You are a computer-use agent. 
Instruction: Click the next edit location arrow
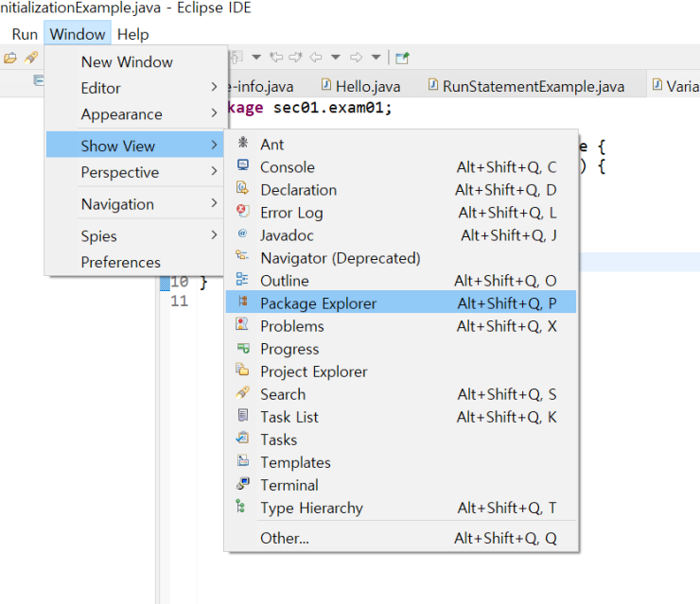(x=295, y=57)
